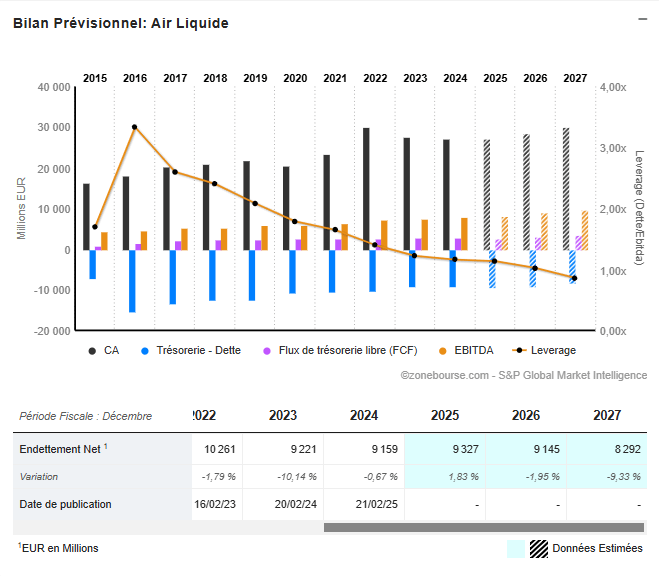This screenshot has height=576, width=659.
Task: Click the Endettement Net row label
Action: (x=63, y=449)
